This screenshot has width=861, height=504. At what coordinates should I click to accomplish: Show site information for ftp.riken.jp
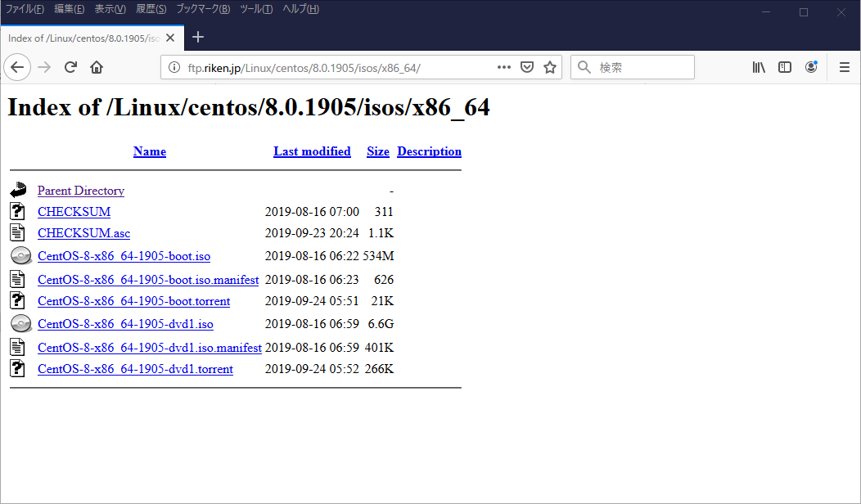[x=174, y=68]
